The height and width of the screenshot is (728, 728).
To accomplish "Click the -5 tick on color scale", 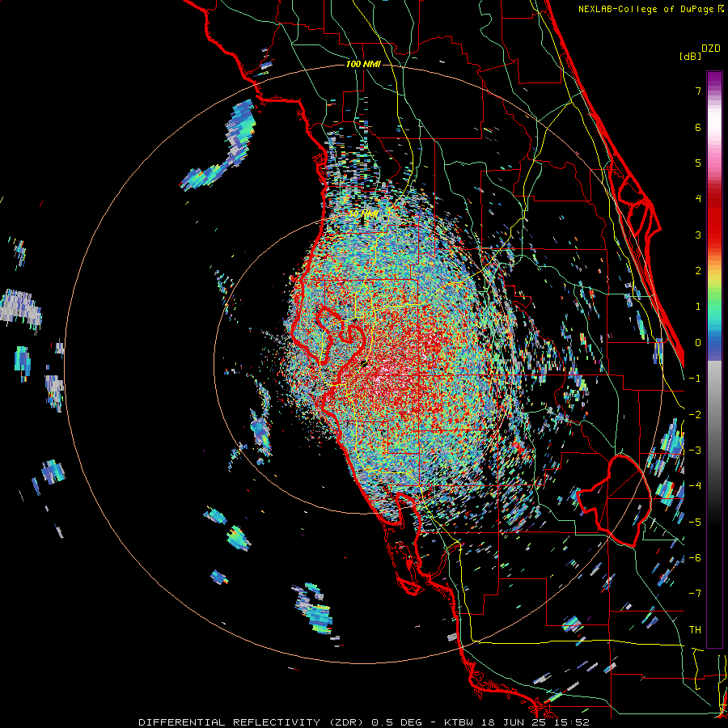I will pos(695,523).
